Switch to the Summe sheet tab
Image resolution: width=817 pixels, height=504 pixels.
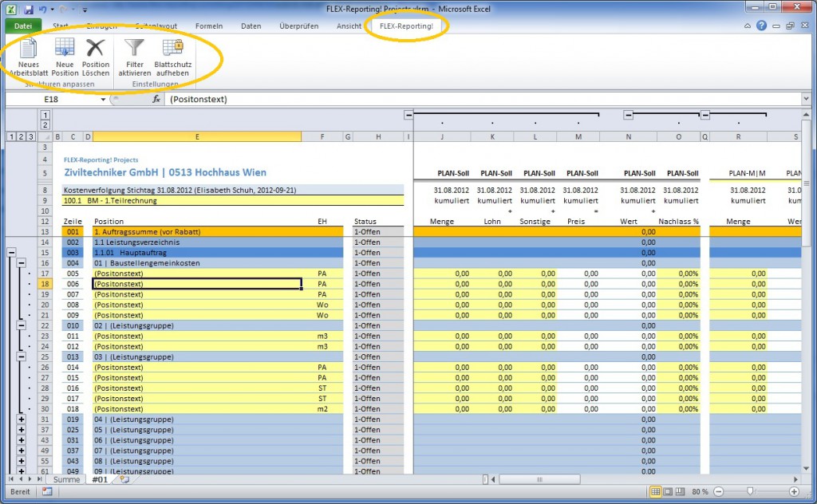click(67, 479)
